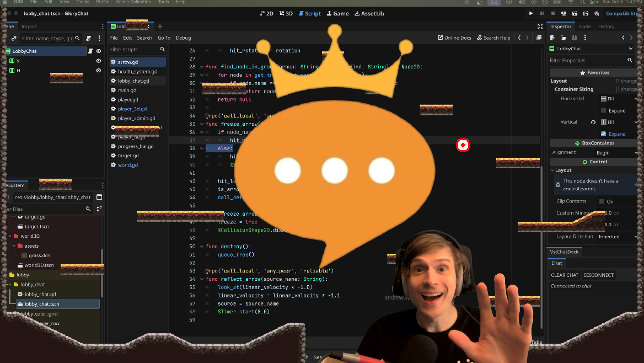
Task: Open Compatibility renderer dropdown
Action: coord(622,14)
